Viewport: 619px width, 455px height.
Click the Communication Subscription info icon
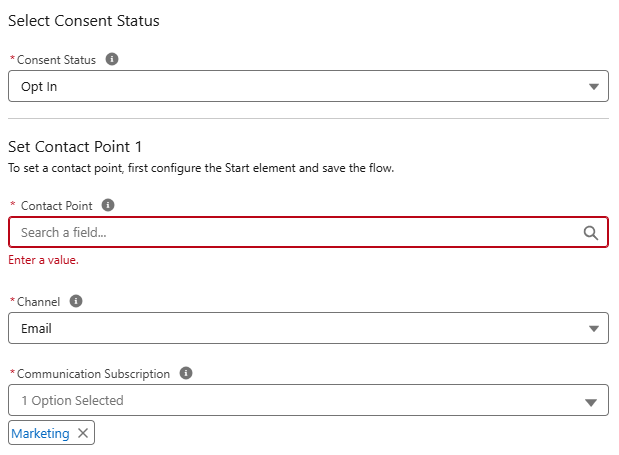185,373
